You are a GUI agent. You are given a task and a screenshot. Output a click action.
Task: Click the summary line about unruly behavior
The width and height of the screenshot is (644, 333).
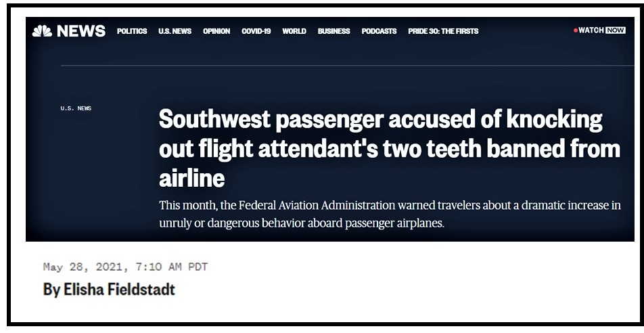coord(302,222)
